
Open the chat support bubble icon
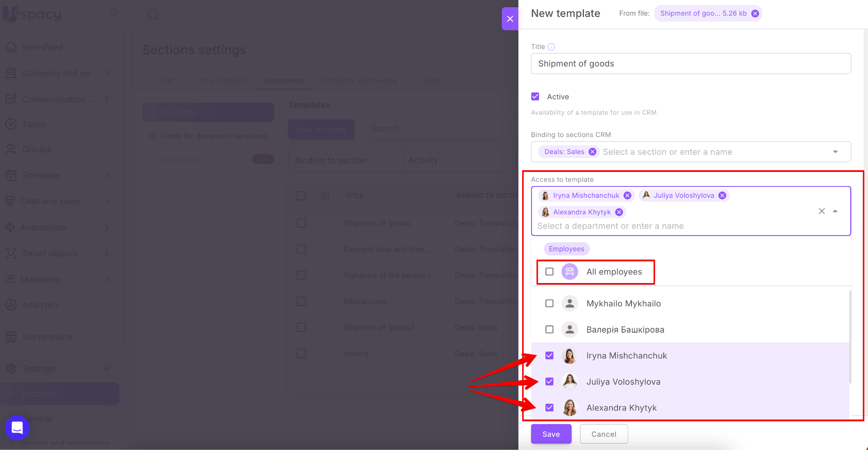(x=17, y=428)
